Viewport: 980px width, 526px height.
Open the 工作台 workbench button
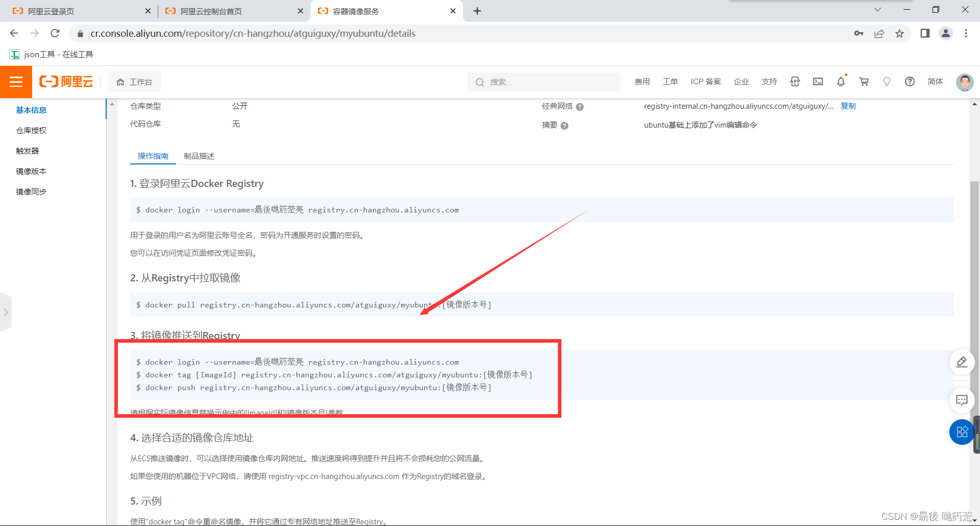[135, 82]
